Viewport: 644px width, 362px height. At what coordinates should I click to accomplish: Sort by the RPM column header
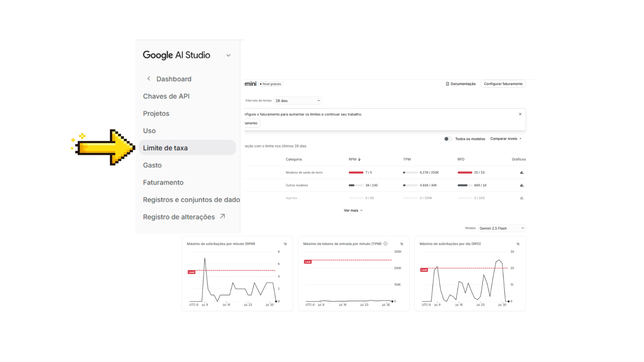coord(355,159)
